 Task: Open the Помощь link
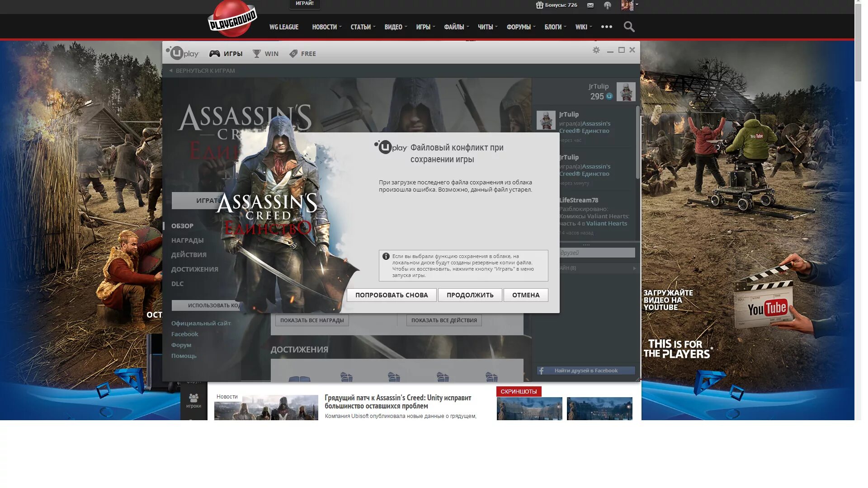click(184, 356)
